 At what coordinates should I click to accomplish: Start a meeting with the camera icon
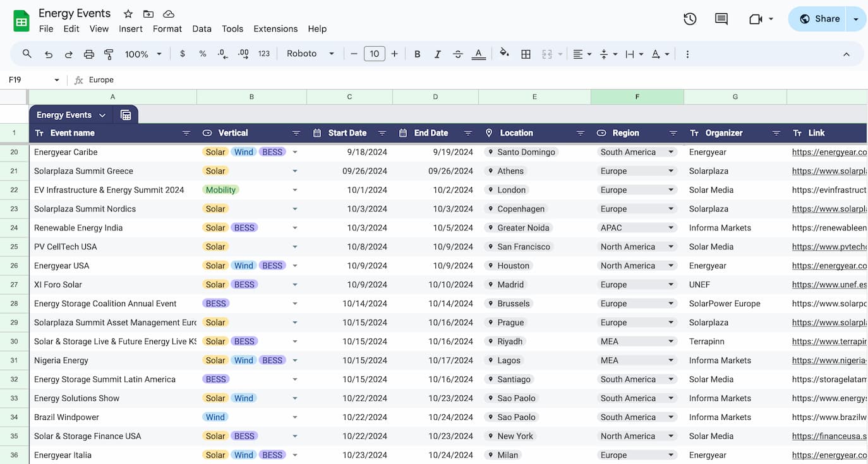click(x=756, y=19)
